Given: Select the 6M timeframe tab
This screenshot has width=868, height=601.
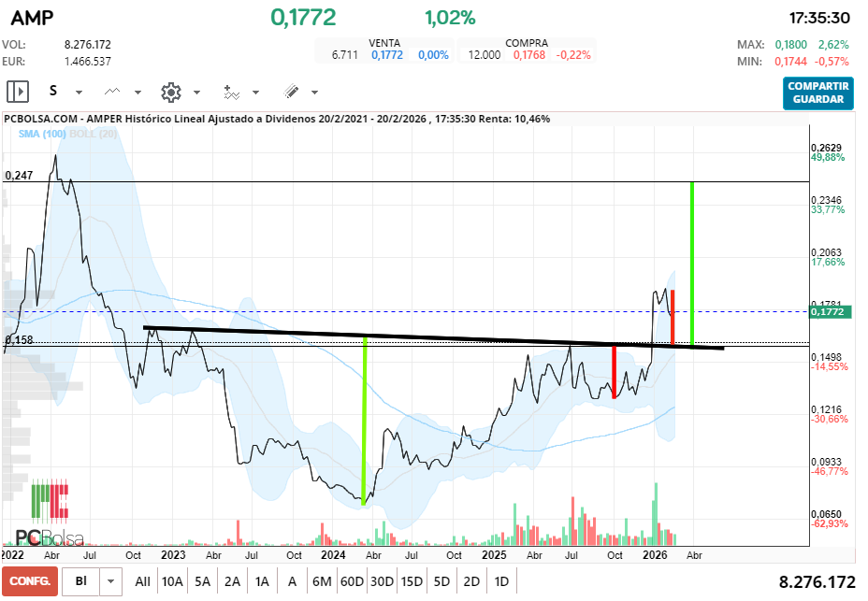Looking at the screenshot, I should [321, 580].
